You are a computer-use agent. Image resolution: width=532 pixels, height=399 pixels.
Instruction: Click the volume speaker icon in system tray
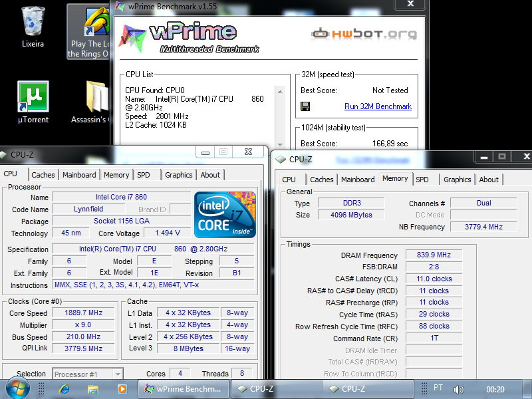click(458, 389)
